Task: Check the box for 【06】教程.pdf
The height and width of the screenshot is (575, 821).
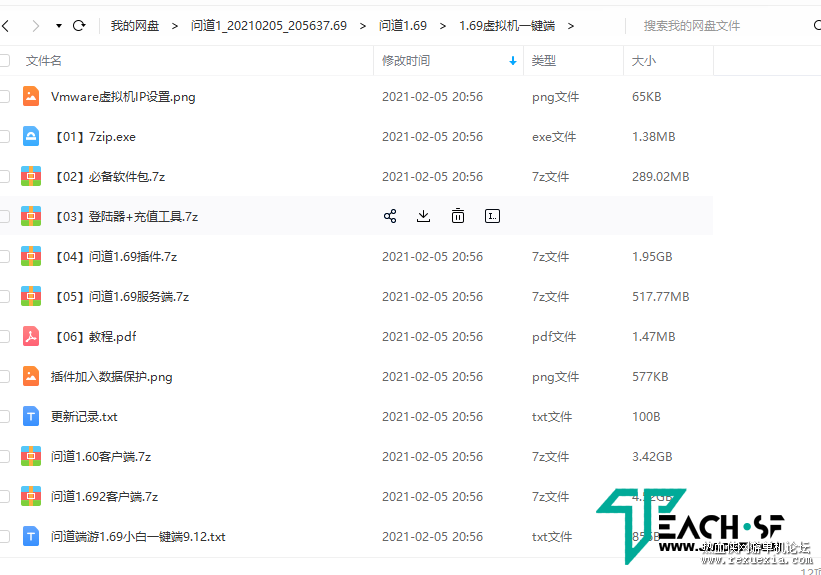Action: [5, 336]
